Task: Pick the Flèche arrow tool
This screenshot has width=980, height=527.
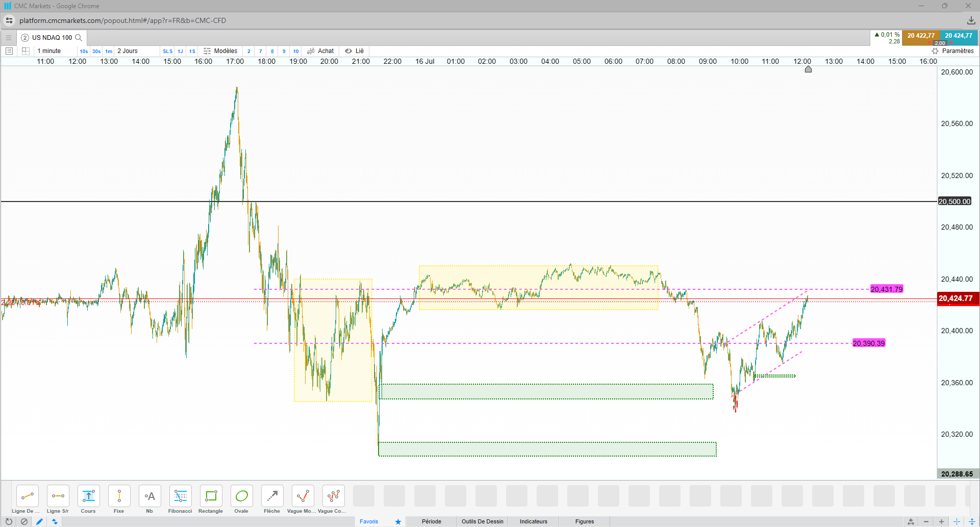Action: coord(272,499)
